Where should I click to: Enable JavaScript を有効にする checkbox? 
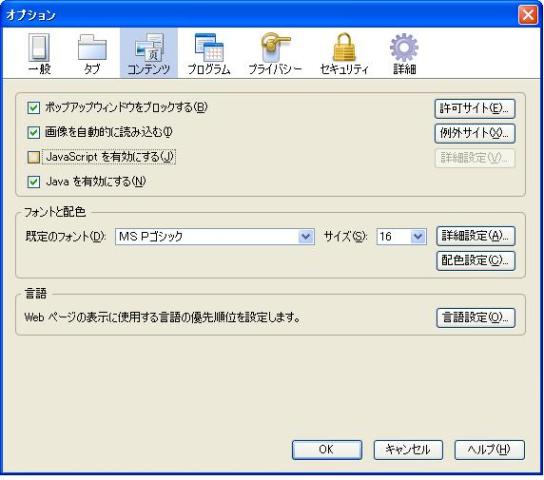[33, 157]
